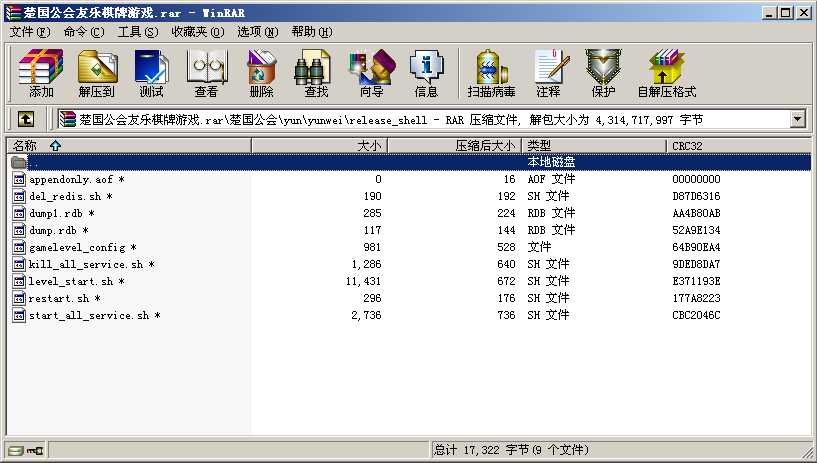Click the 本地磁盘 type cell
Viewport: 817px width, 463px height.
tap(551, 162)
